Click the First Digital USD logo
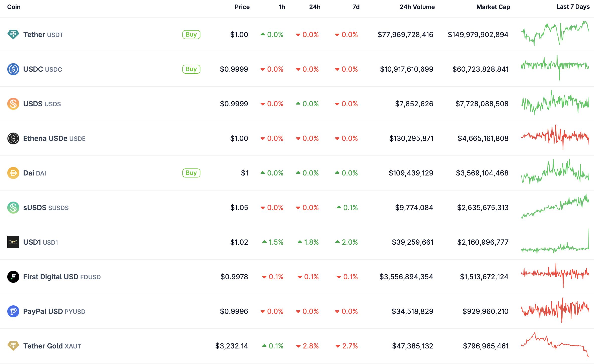 pyautogui.click(x=13, y=277)
